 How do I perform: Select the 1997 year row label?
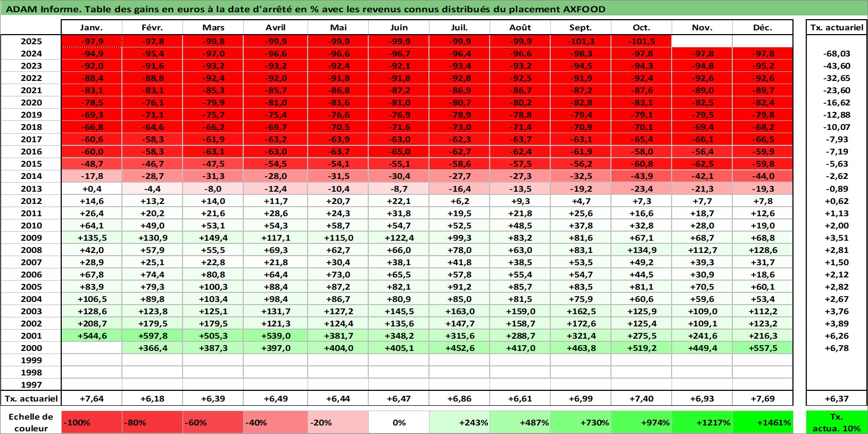(31, 384)
